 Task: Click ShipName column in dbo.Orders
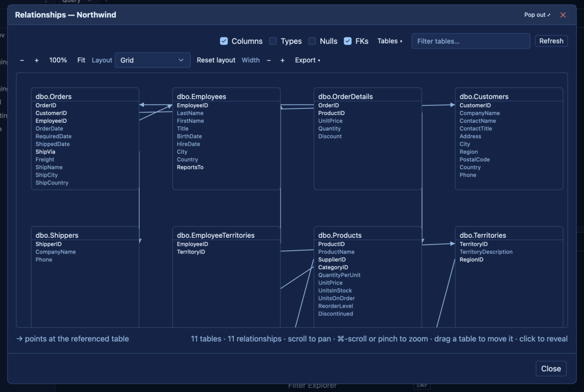coord(49,167)
